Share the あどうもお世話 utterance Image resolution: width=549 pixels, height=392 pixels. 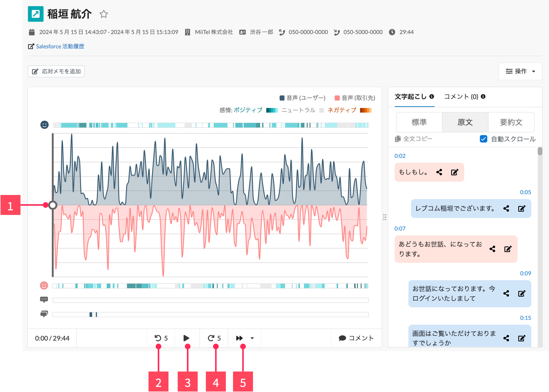(492, 249)
